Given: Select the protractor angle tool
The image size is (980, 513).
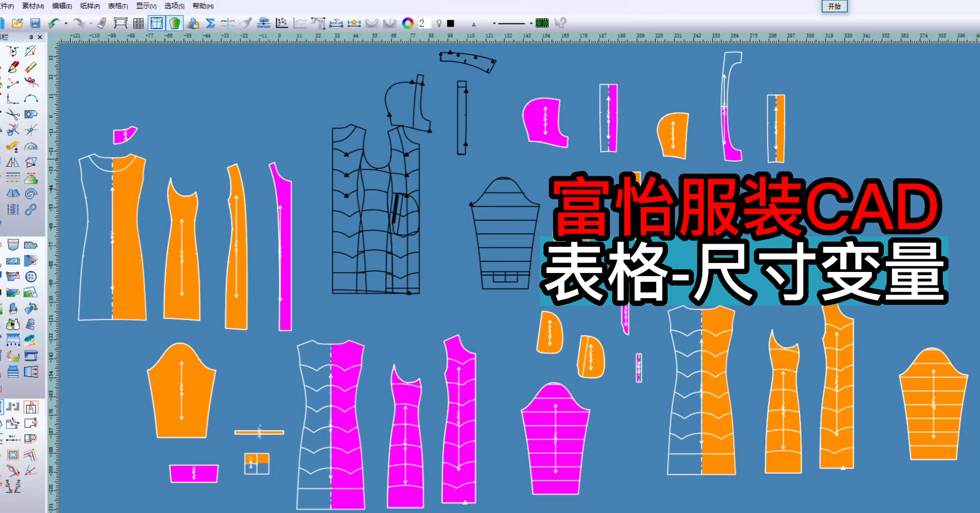Looking at the screenshot, I should (x=31, y=146).
